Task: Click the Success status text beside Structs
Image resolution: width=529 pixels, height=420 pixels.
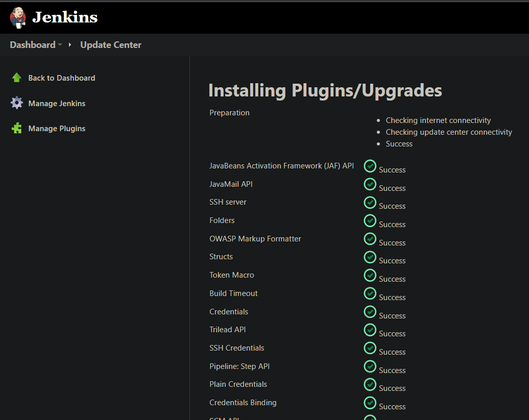Action: 392,261
